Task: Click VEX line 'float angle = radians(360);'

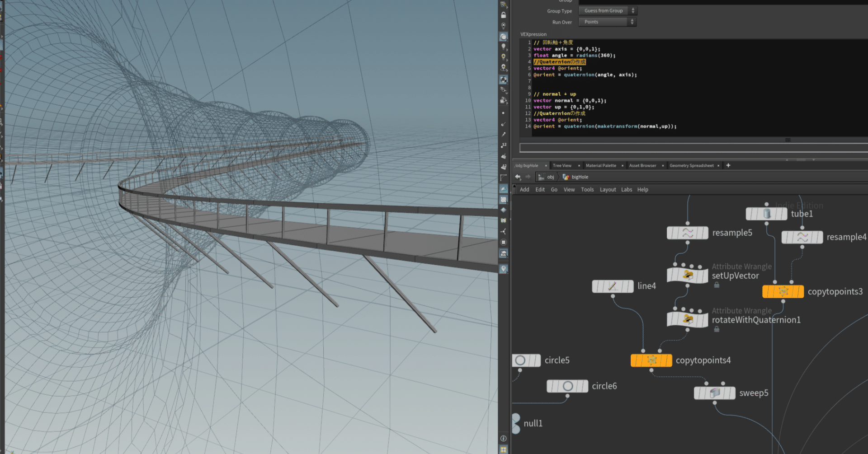Action: 574,56
